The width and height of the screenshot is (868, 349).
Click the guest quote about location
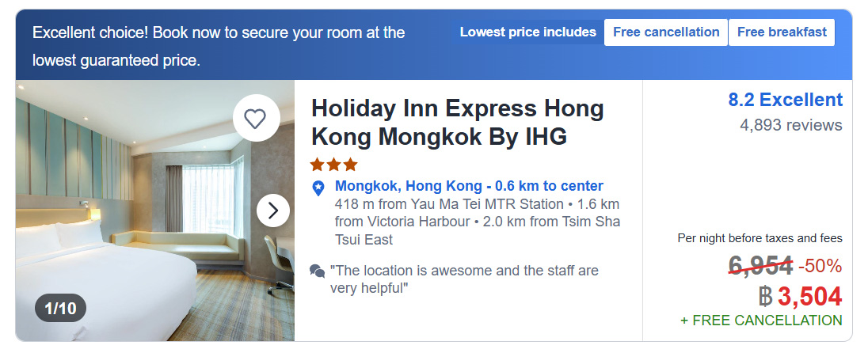coord(463,279)
